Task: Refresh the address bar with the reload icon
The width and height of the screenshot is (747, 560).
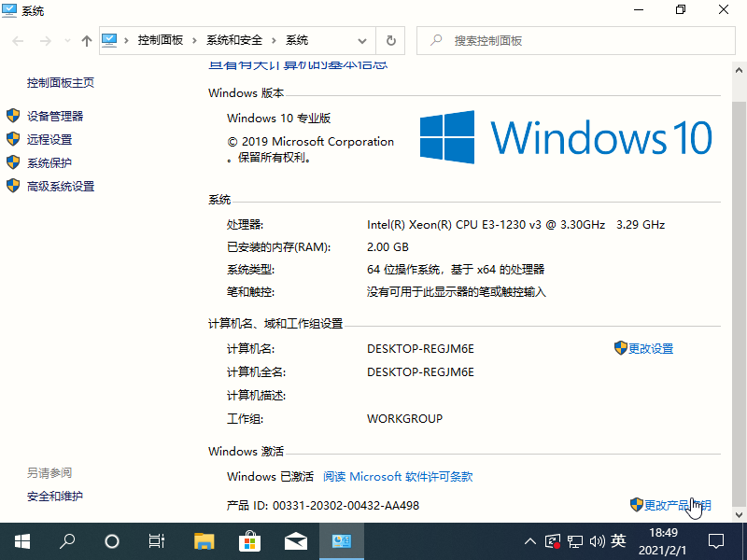Action: click(390, 41)
